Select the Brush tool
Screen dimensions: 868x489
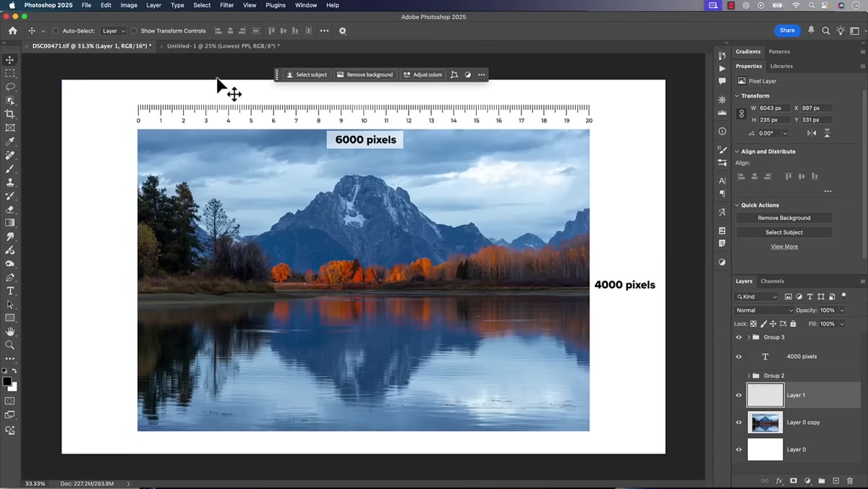coord(10,169)
